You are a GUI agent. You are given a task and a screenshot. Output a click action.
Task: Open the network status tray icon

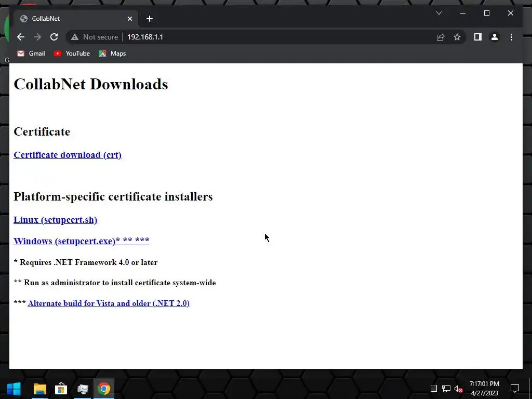[x=446, y=389]
